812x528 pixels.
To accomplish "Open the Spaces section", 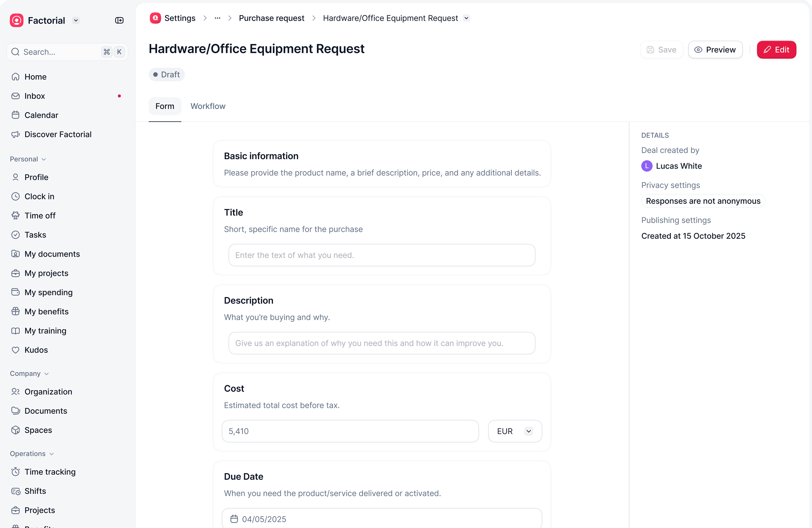I will pyautogui.click(x=38, y=430).
